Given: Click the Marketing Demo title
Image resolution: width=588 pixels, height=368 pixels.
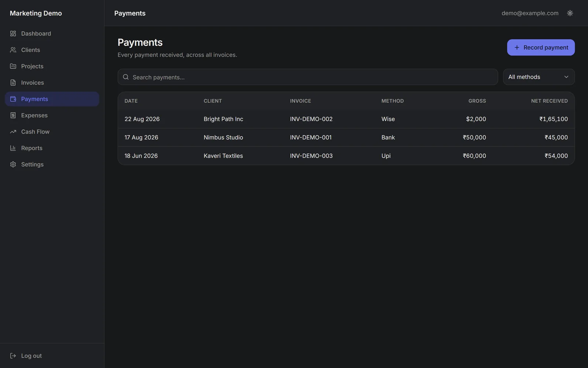Looking at the screenshot, I should 36,13.
